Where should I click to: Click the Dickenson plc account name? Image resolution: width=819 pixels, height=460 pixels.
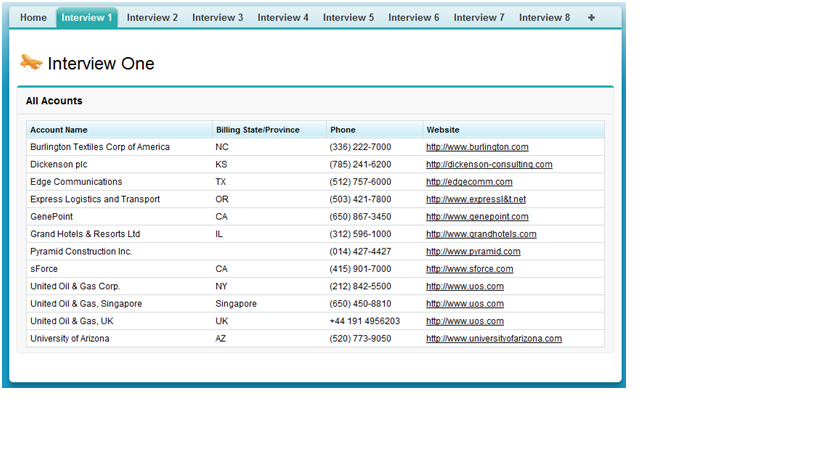pyautogui.click(x=58, y=164)
